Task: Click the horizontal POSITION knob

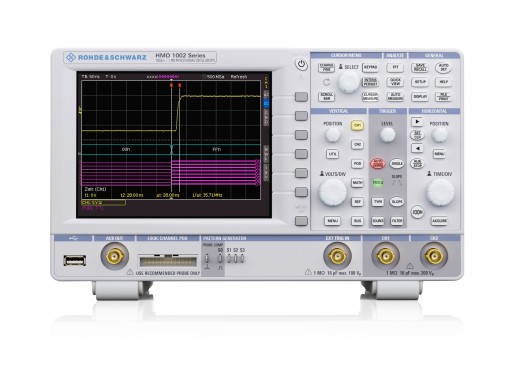Action: point(439,135)
